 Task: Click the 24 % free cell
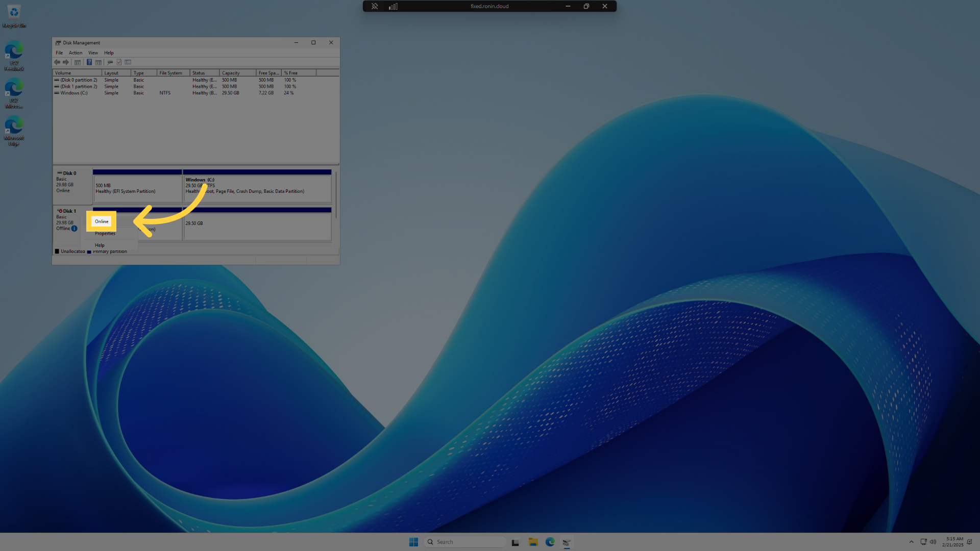point(289,93)
